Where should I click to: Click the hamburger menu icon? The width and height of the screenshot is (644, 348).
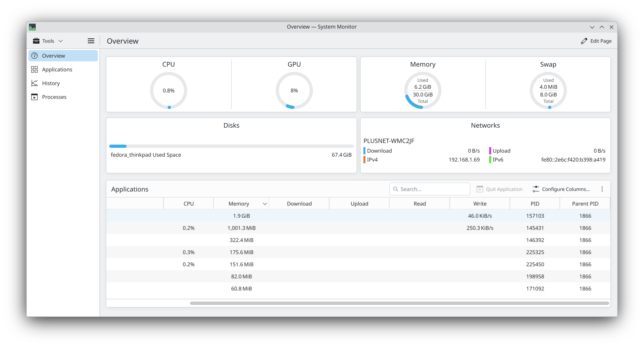point(91,41)
